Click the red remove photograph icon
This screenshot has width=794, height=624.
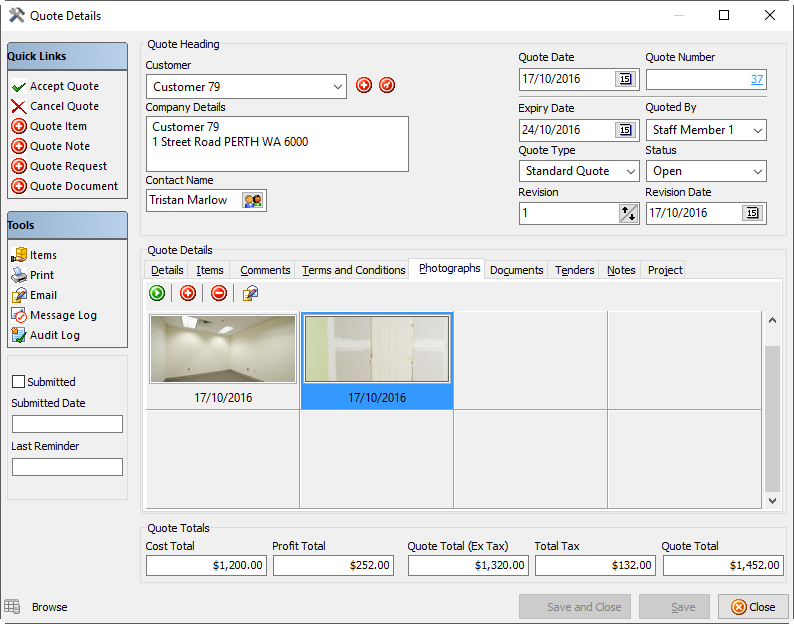pos(218,293)
